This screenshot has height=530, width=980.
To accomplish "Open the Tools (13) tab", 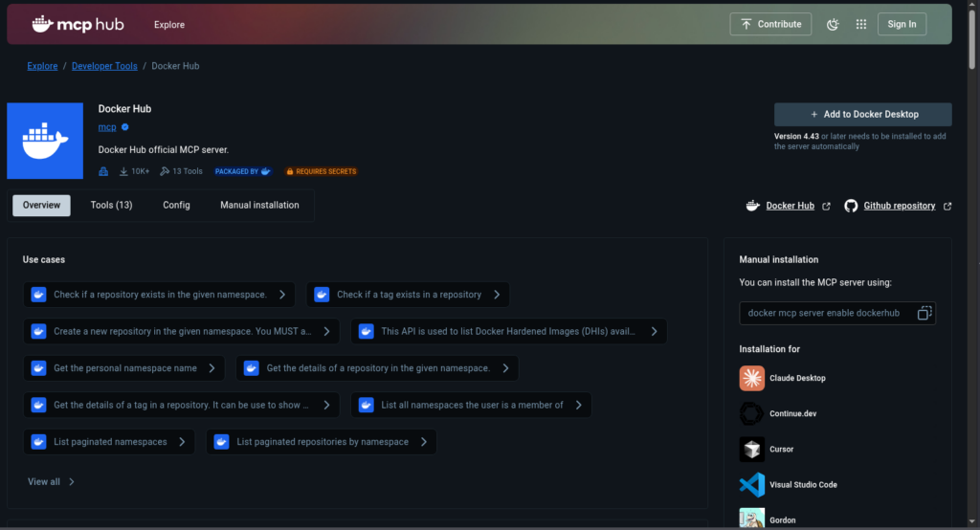I will [x=111, y=205].
